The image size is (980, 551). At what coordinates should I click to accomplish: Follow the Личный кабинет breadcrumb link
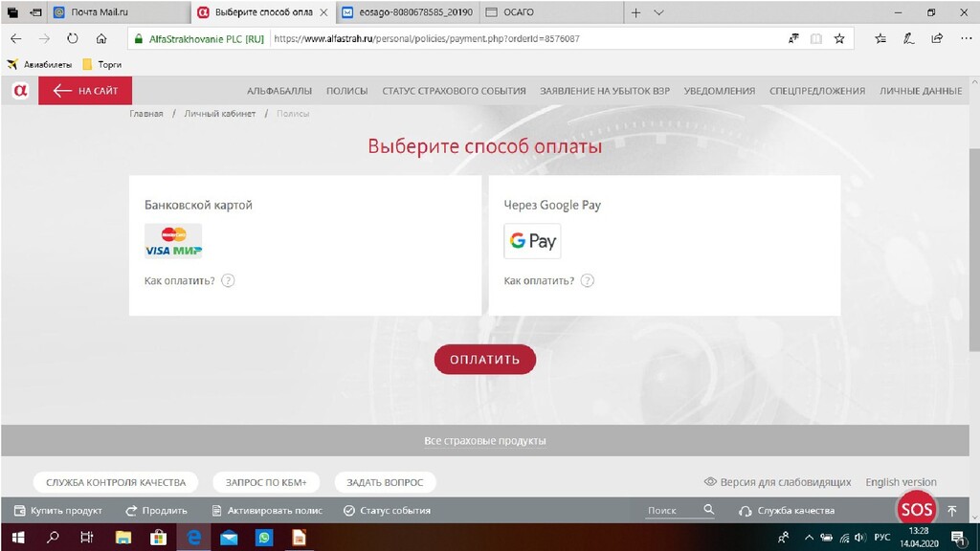(220, 114)
